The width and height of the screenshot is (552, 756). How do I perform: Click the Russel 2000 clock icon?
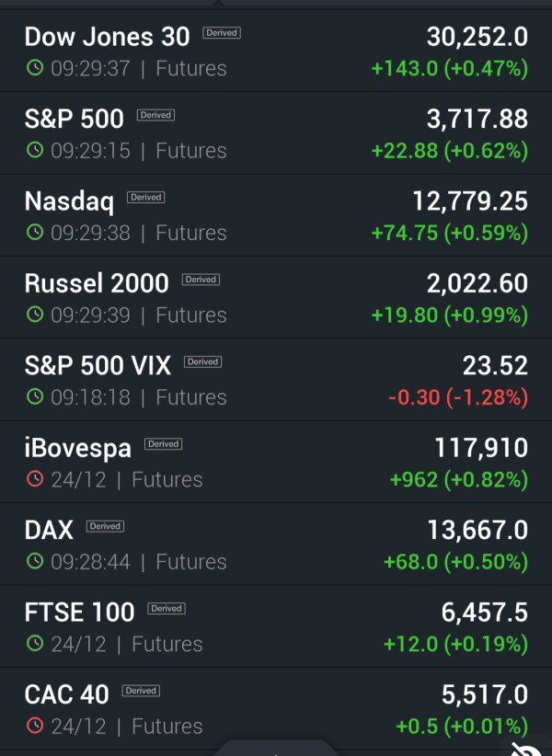pos(35,315)
